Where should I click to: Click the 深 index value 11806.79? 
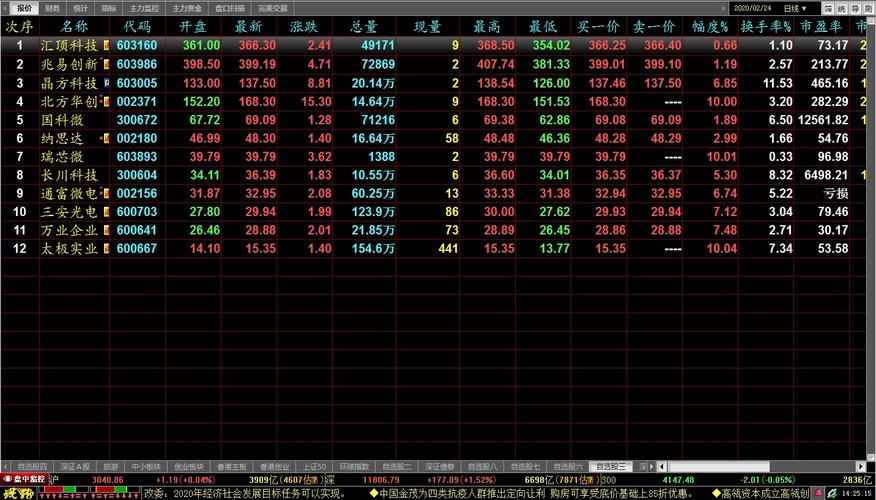click(x=381, y=480)
